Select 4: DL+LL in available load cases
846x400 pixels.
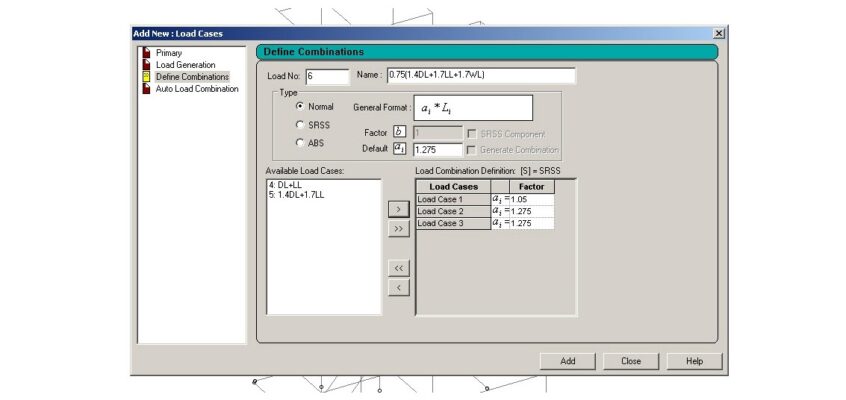(x=288, y=186)
